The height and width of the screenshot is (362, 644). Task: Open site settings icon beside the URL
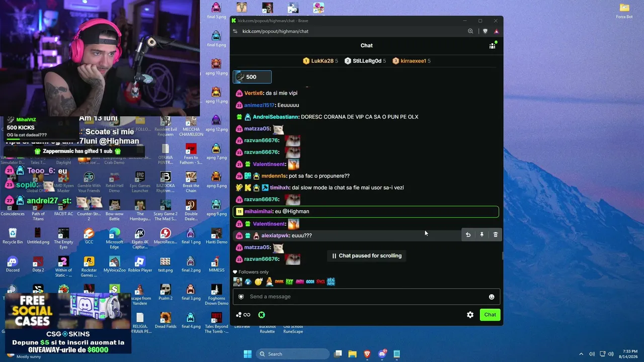tap(235, 31)
